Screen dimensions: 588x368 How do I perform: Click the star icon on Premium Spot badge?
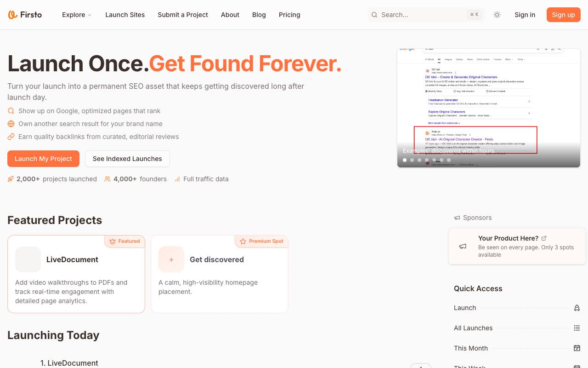tap(243, 241)
